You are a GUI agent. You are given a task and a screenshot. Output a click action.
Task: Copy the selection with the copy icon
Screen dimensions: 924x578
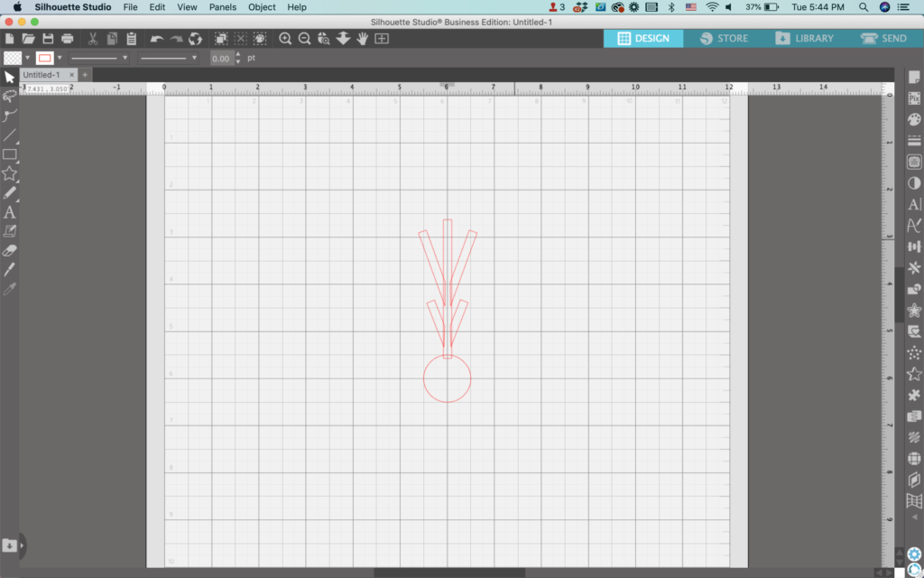click(x=112, y=39)
